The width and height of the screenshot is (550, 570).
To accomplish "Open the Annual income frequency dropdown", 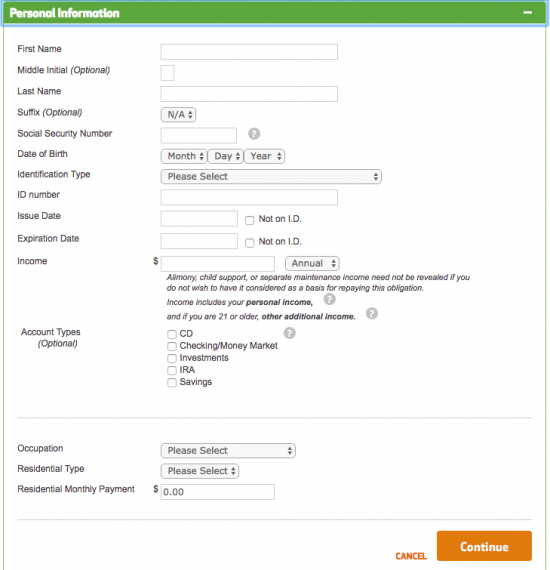I will [x=312, y=264].
